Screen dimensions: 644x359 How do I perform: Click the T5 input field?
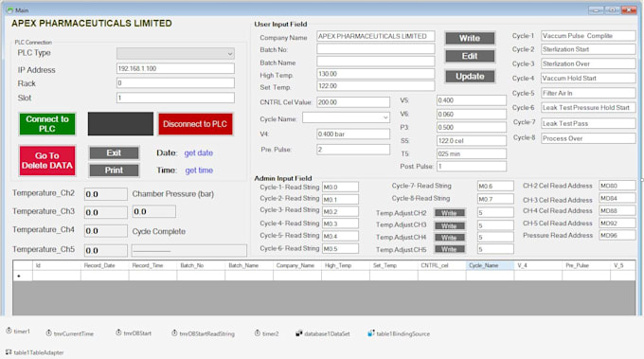click(x=472, y=153)
